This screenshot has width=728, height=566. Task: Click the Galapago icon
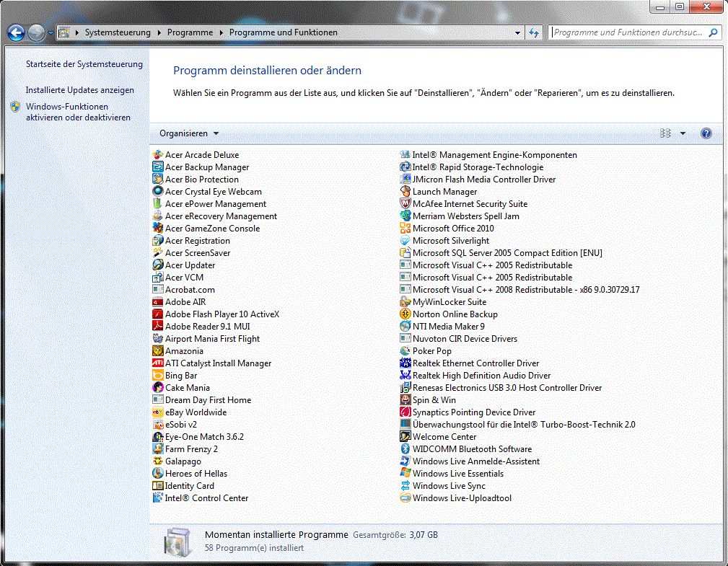coord(158,461)
